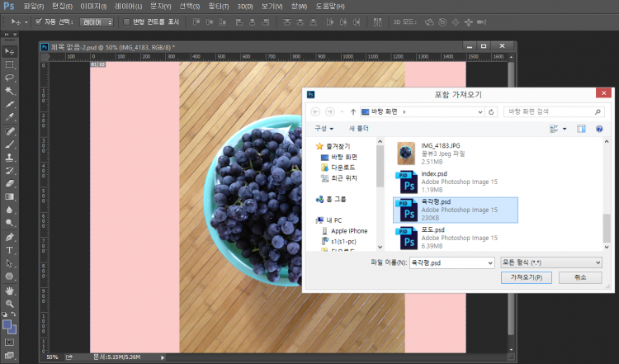Open the 필터 menu
619x364 pixels.
click(218, 7)
